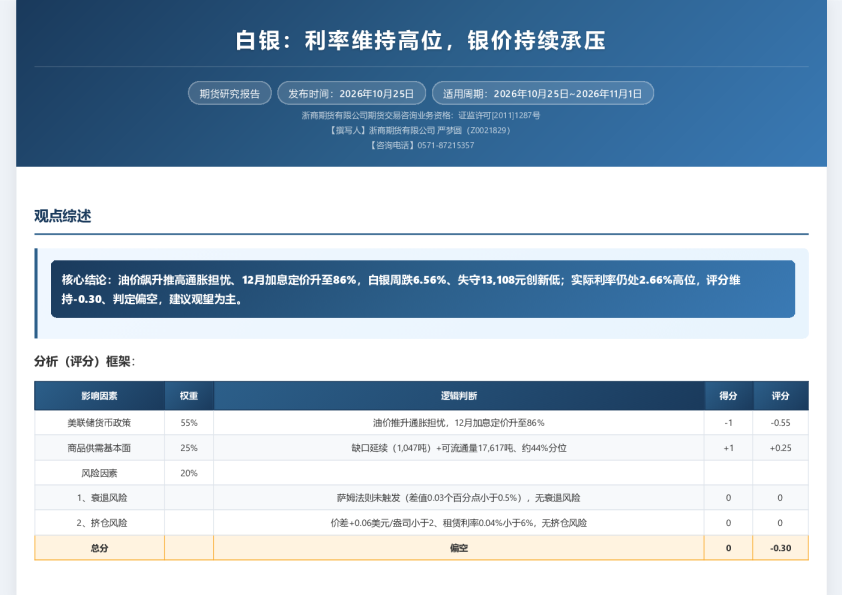842x595 pixels.
Task: Click the 25% weight cell
Action: tap(189, 448)
